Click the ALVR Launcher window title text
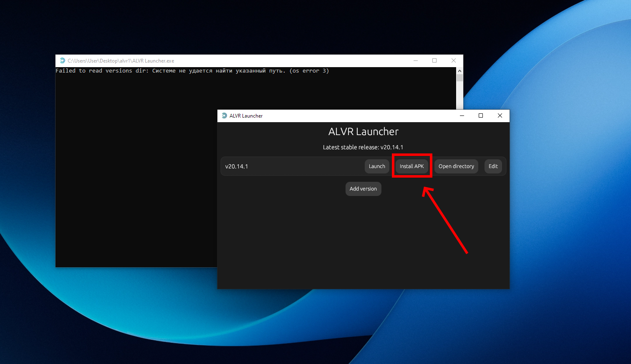This screenshot has width=631, height=364. point(246,116)
